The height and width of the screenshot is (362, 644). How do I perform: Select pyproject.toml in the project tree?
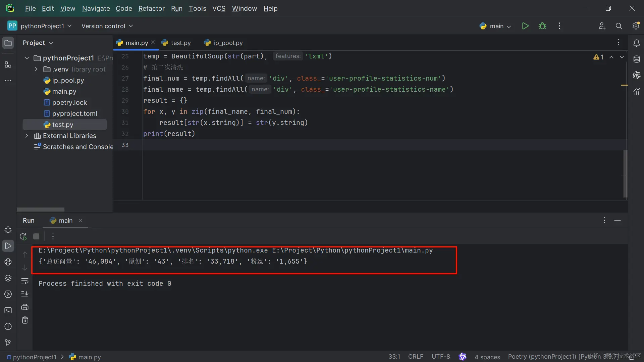(74, 114)
